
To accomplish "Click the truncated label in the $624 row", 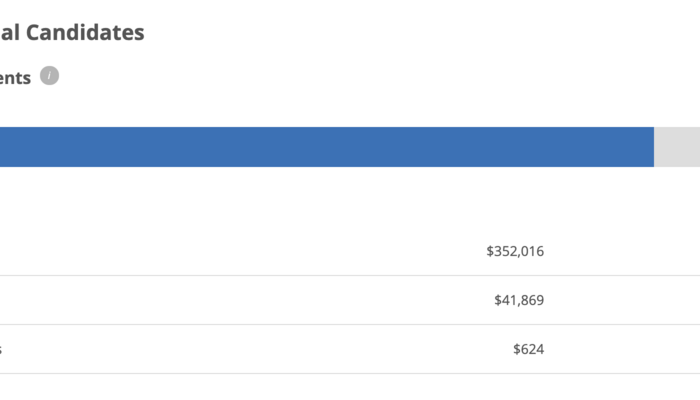I will pyautogui.click(x=2, y=349).
